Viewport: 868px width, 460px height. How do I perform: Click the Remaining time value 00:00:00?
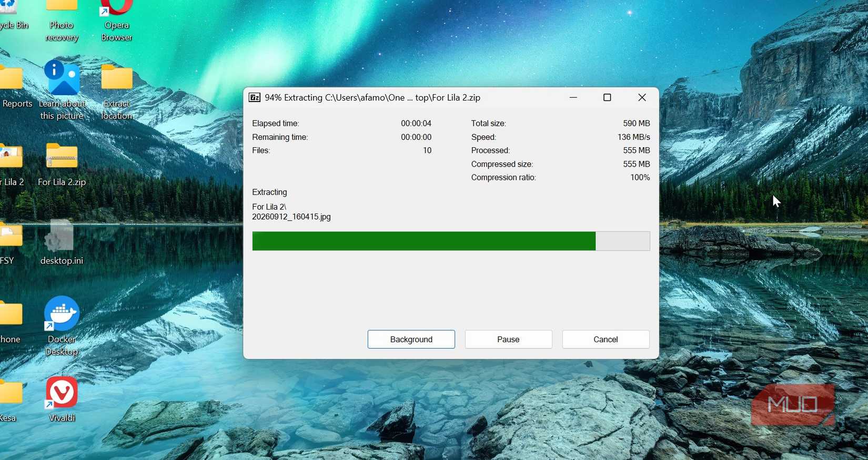pos(416,137)
